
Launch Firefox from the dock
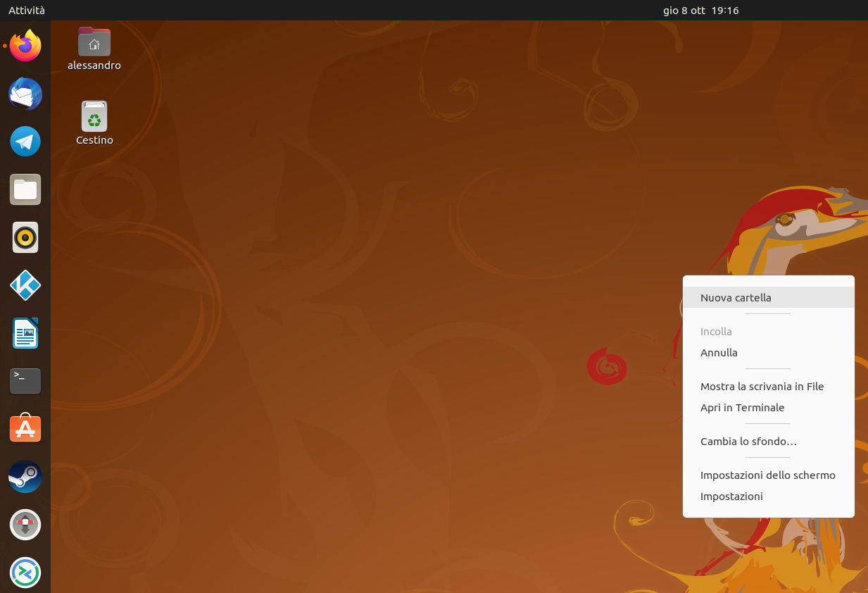pyautogui.click(x=25, y=46)
